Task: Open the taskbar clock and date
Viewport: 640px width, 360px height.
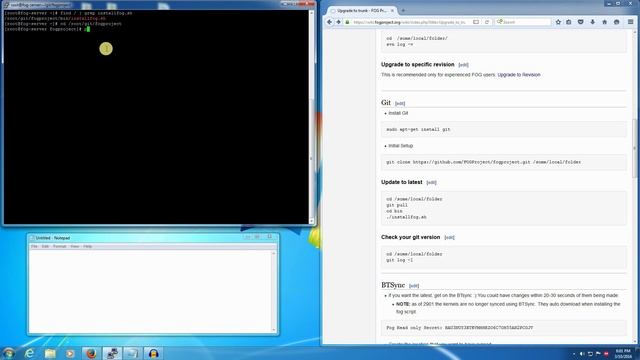Action: [x=623, y=353]
